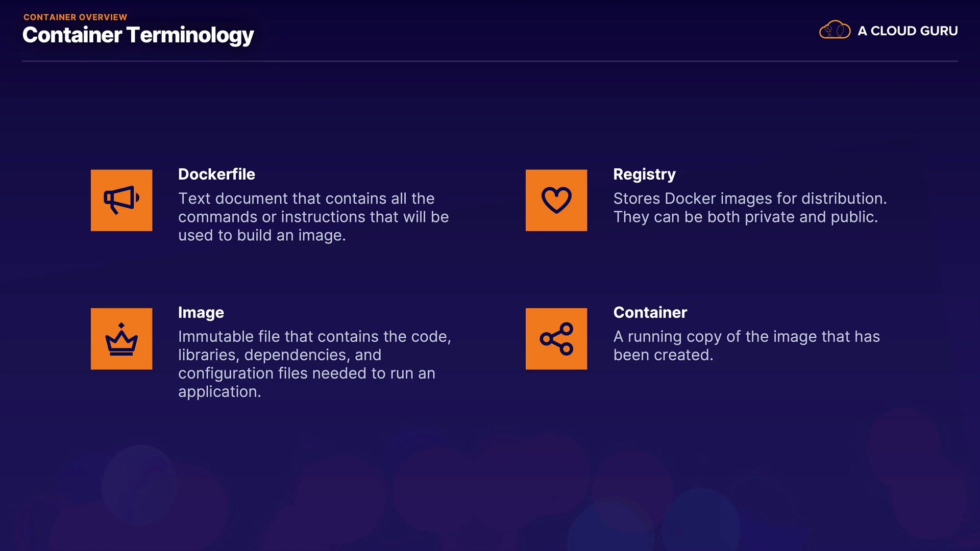Click the "Image" heading

pos(201,313)
